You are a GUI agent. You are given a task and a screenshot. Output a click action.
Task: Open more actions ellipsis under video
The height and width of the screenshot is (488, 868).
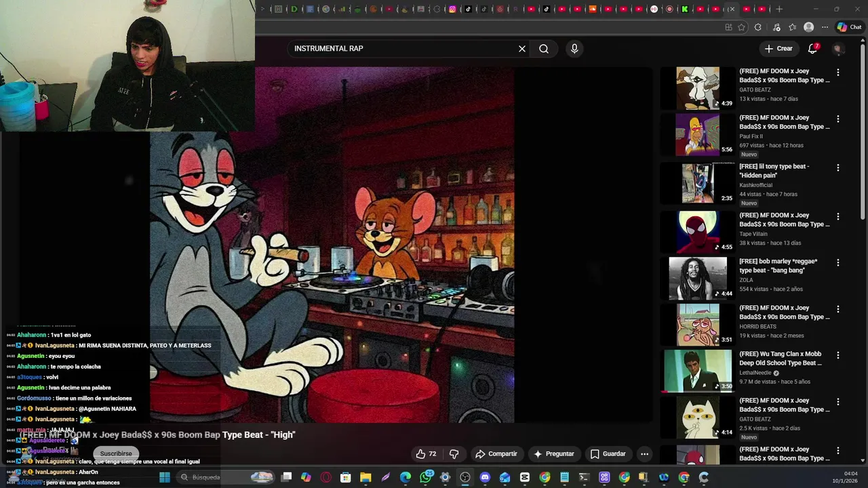pyautogui.click(x=645, y=454)
